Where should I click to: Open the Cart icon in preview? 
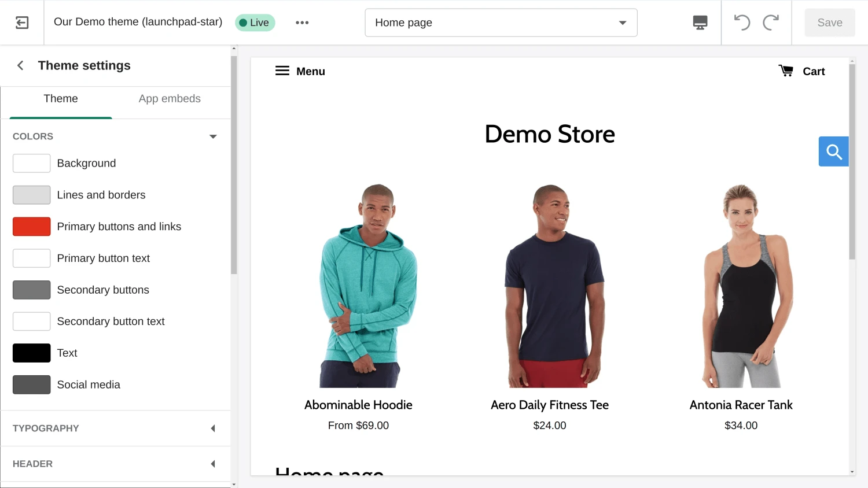786,71
